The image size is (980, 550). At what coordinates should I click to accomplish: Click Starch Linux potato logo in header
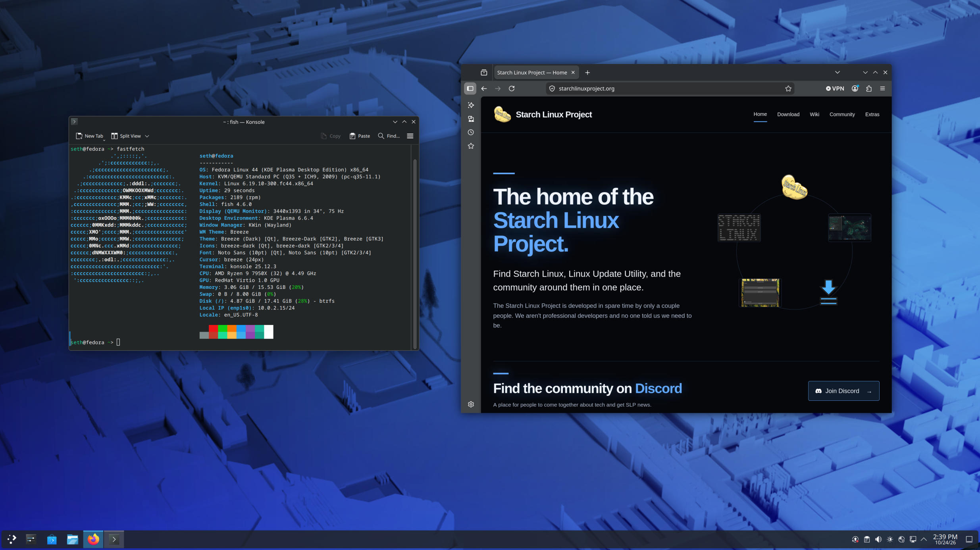click(x=502, y=114)
